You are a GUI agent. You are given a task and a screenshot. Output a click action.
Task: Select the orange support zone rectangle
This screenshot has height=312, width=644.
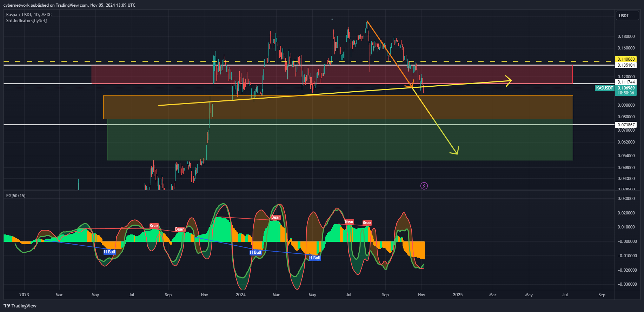pyautogui.click(x=338, y=107)
